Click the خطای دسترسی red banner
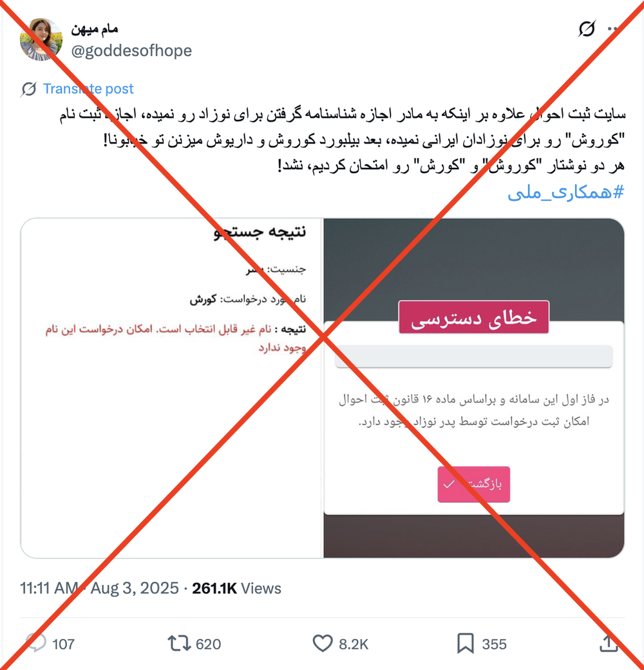Image resolution: width=644 pixels, height=670 pixels. click(474, 317)
